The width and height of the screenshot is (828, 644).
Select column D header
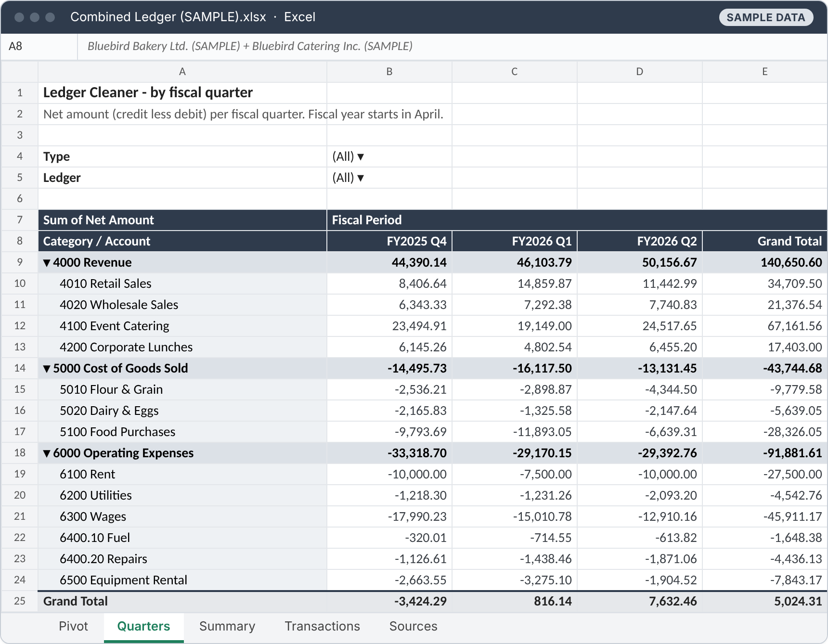[x=640, y=72]
